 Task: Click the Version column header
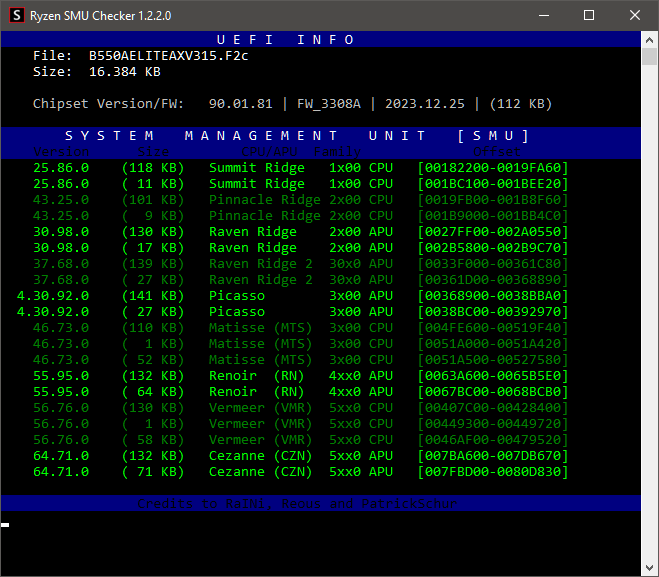tap(61, 151)
